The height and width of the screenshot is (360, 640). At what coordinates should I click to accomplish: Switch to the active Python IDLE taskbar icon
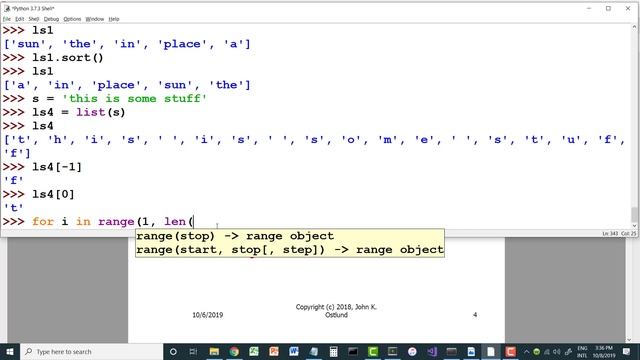[491, 351]
